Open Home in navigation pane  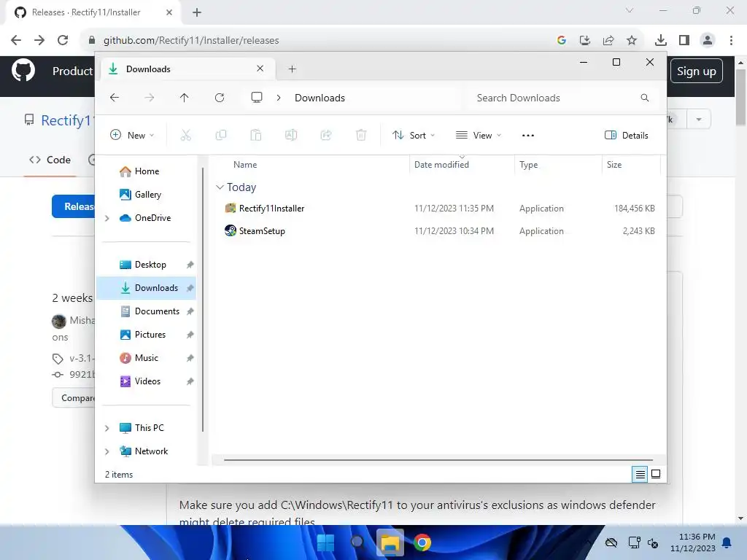click(x=147, y=171)
